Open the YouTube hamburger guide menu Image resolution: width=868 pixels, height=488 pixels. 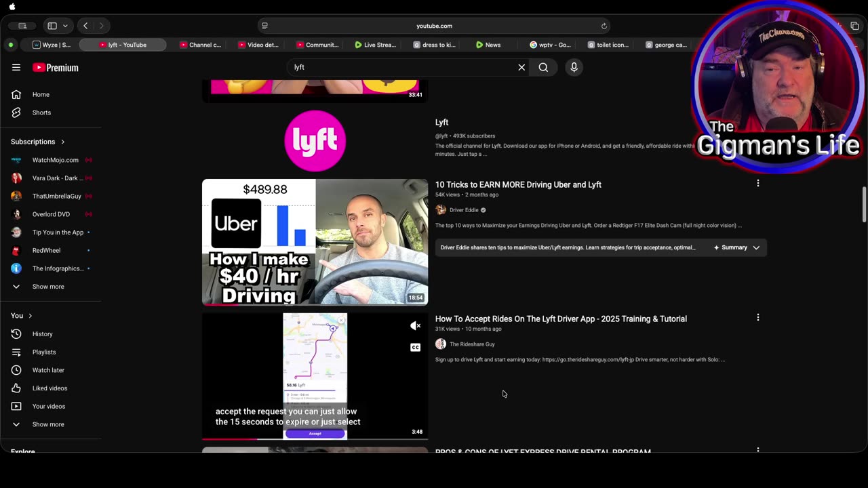point(16,67)
